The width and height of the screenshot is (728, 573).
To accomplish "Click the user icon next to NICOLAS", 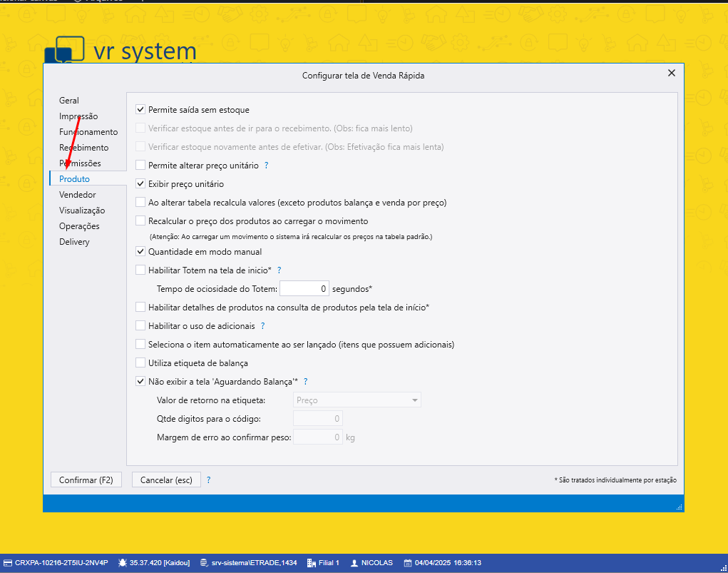I will coord(354,563).
